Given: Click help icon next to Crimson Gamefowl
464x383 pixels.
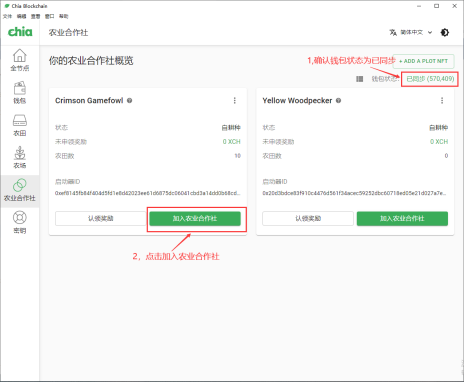Looking at the screenshot, I should pyautogui.click(x=130, y=100).
